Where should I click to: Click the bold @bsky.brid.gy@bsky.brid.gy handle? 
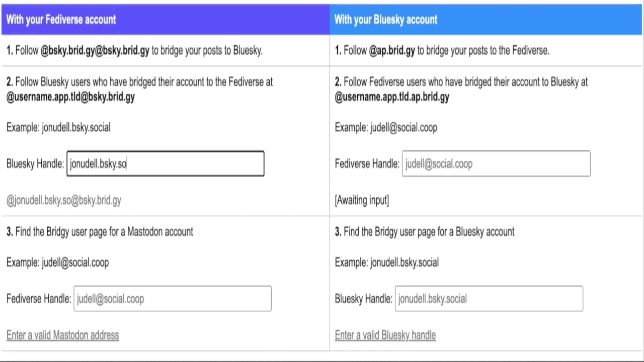[95, 50]
